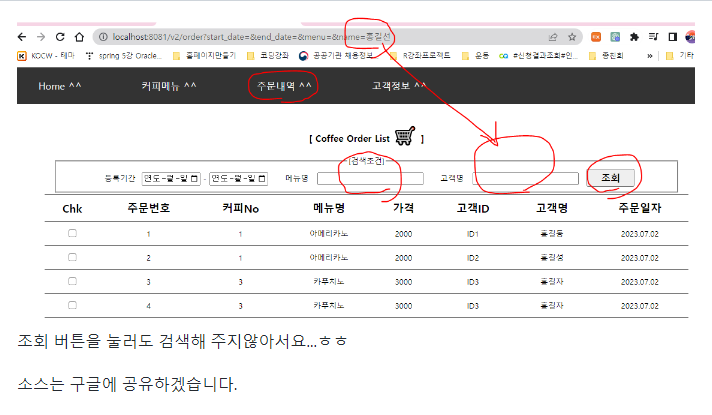Check the checkbox for order number 1
The height and width of the screenshot is (415, 712).
click(72, 233)
